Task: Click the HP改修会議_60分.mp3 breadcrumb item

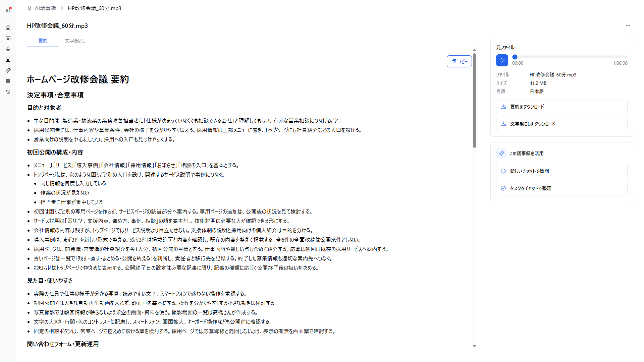Action: (95, 8)
